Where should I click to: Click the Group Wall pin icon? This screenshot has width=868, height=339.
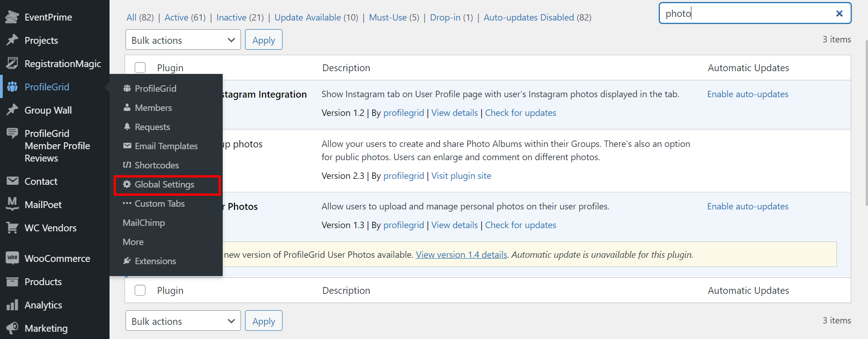[12, 110]
